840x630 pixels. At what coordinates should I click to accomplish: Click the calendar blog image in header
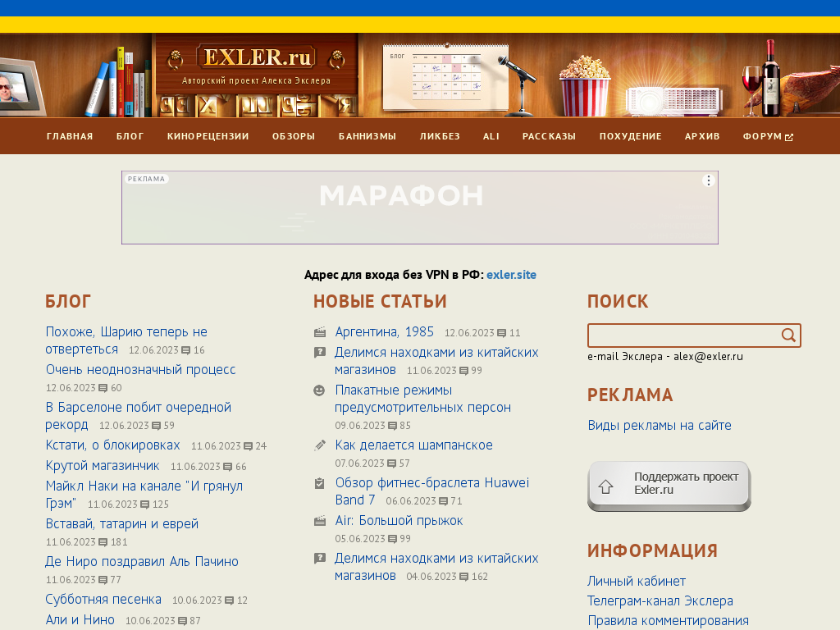click(445, 76)
